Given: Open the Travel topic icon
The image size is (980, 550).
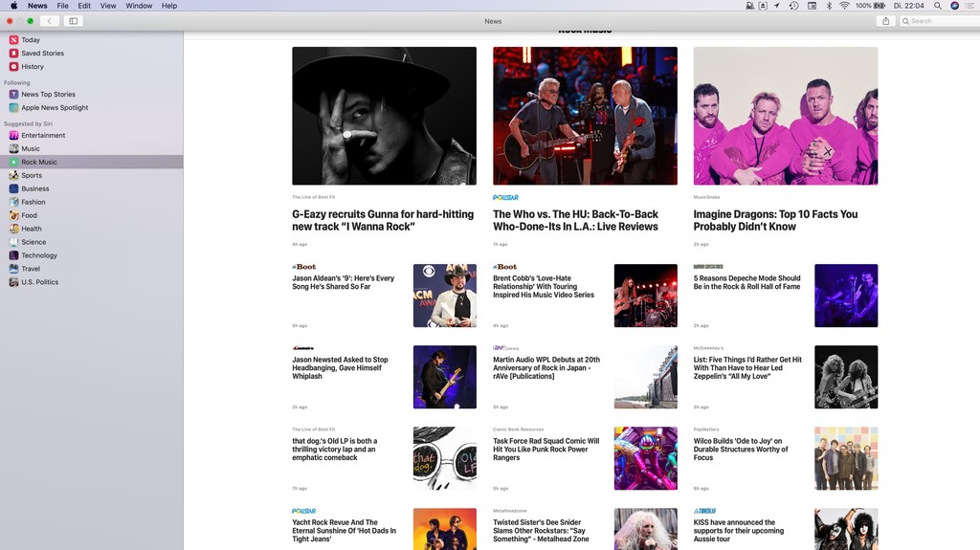Looking at the screenshot, I should (x=13, y=269).
